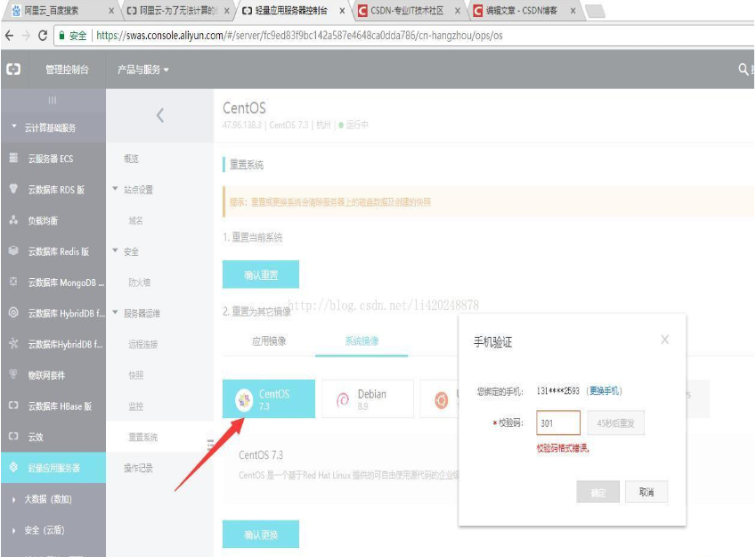Viewport: 756px width, 557px height.
Task: Click the 物联网套件 sidebar icon
Action: (x=13, y=374)
